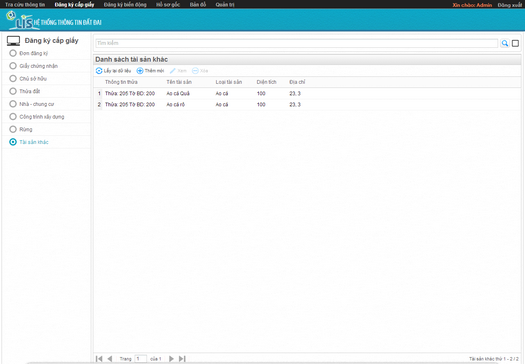Click the Xem view button
The width and height of the screenshot is (525, 364).
point(178,71)
